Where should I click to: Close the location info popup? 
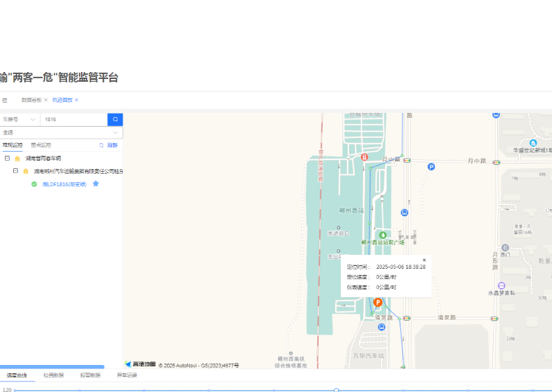(424, 260)
